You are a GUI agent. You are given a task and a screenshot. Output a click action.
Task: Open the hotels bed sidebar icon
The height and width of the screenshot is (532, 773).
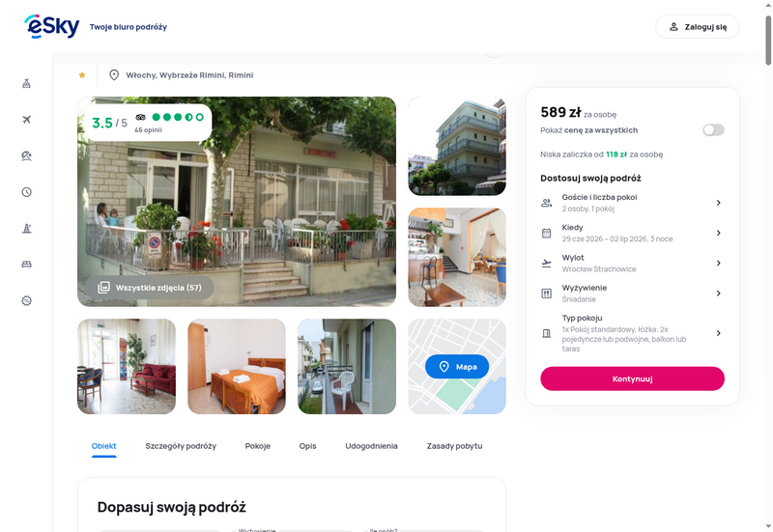pyautogui.click(x=27, y=265)
